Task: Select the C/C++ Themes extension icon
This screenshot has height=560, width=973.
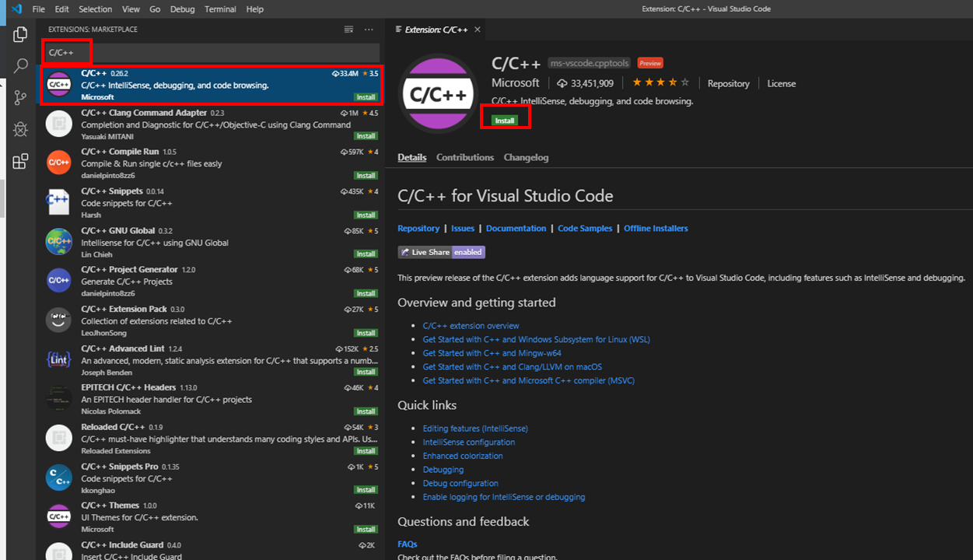Action: point(59,516)
